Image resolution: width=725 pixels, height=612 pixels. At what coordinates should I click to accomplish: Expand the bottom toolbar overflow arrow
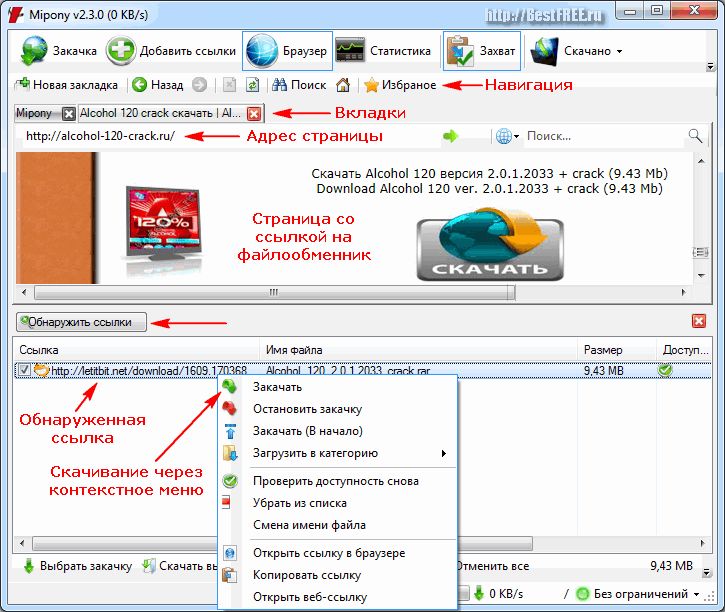pos(707,572)
